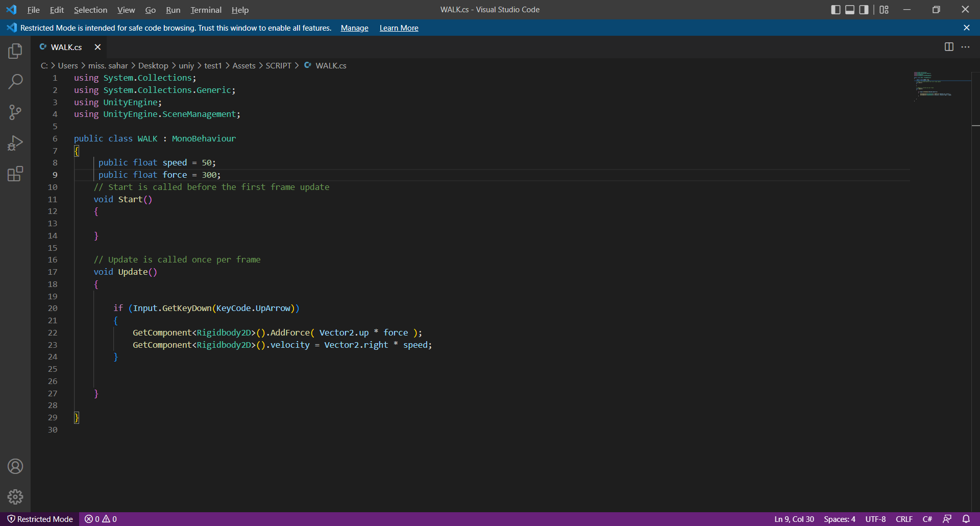
Task: Click Manage in the Restricted Mode banner
Action: [354, 28]
